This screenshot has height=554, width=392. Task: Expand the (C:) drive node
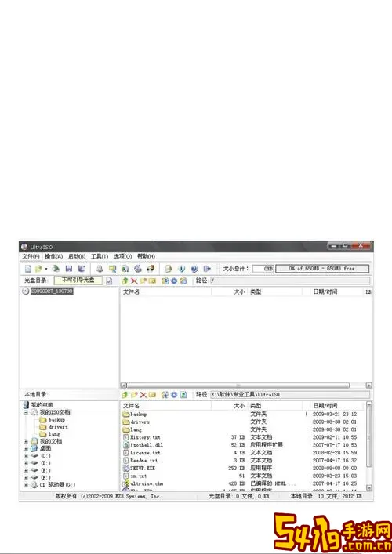(x=26, y=456)
